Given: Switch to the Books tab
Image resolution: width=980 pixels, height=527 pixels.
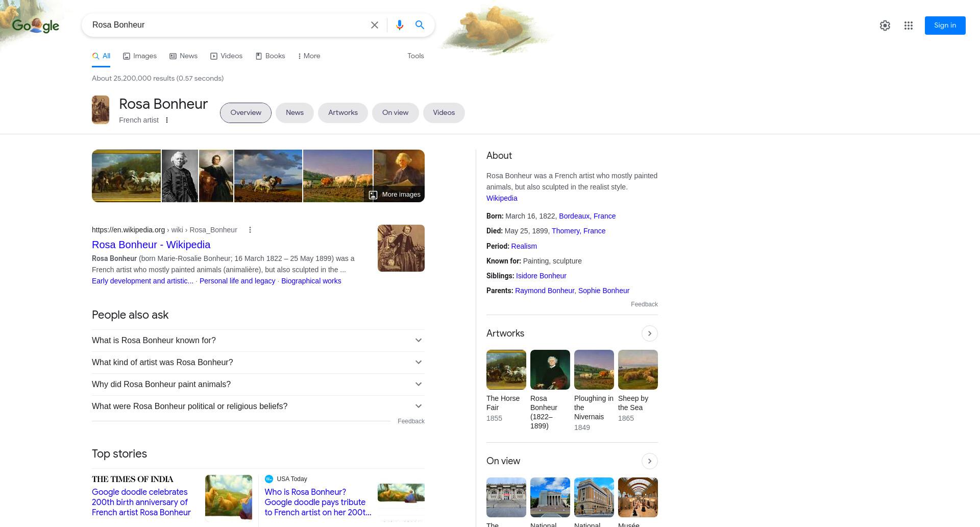Looking at the screenshot, I should [270, 56].
